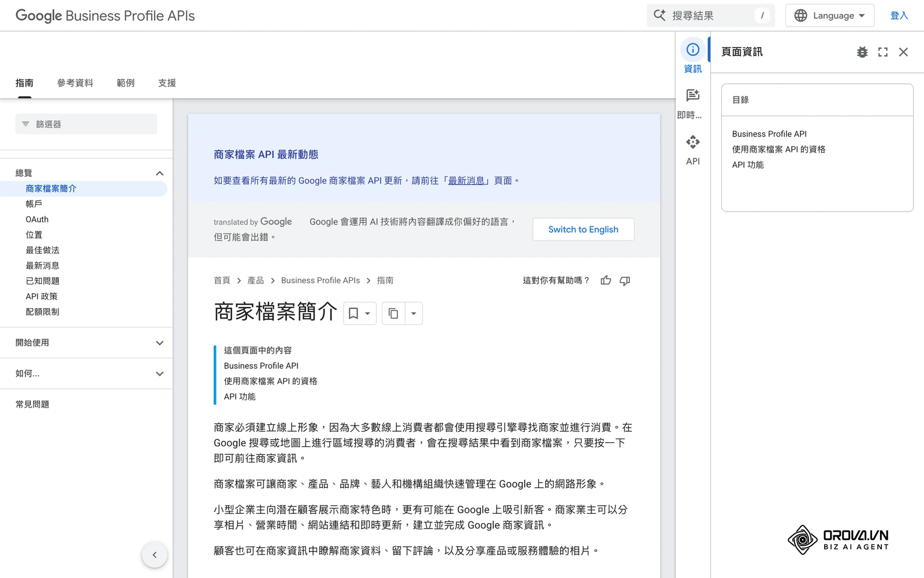
Task: Click 首頁 in the breadcrumb
Action: [222, 280]
